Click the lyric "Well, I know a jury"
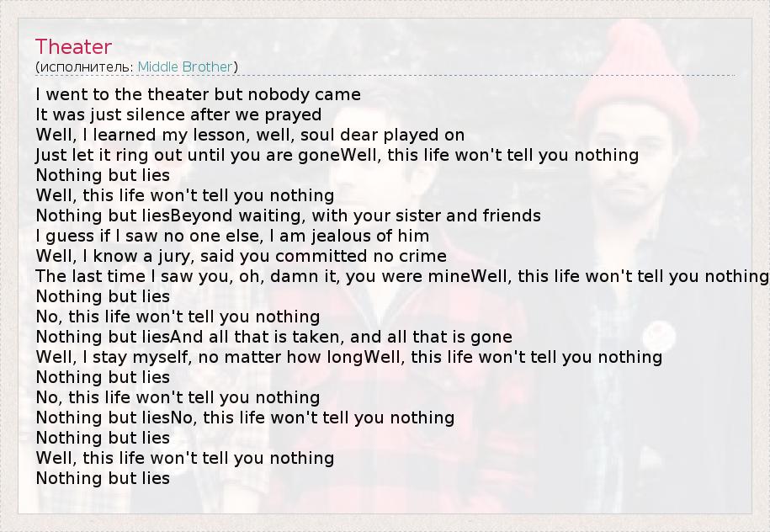Image resolution: width=770 pixels, height=532 pixels. coord(241,256)
